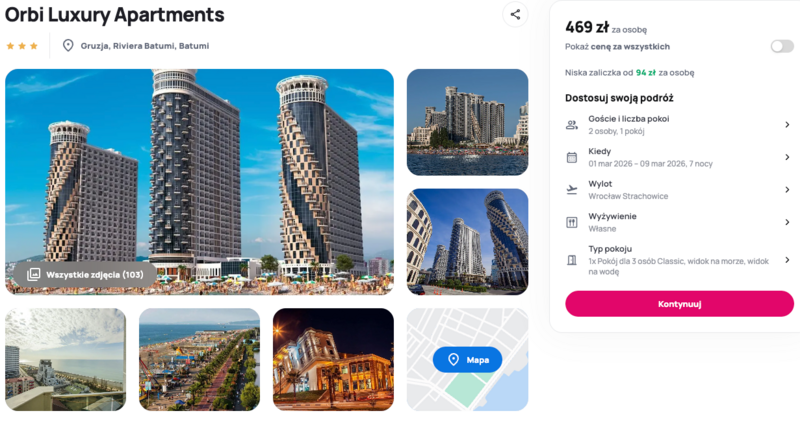This screenshot has width=800, height=424.
Task: Click the location pin icon by Gruzja
Action: [68, 45]
